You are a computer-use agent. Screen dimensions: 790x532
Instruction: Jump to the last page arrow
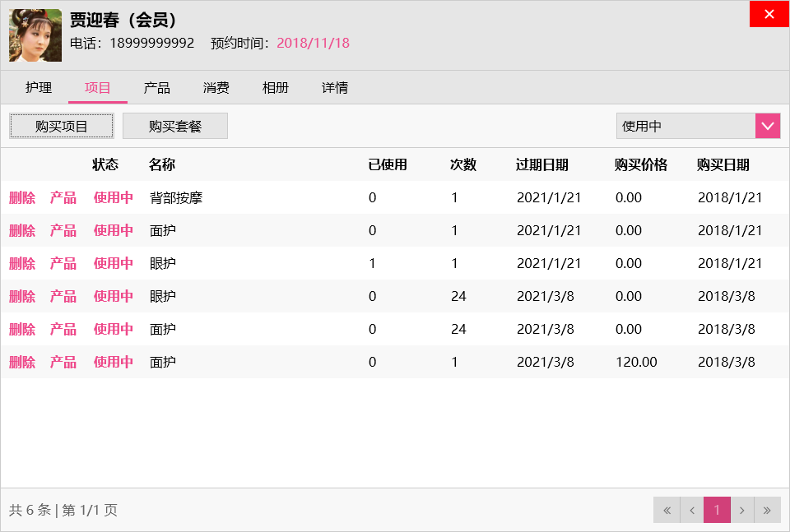pyautogui.click(x=767, y=510)
